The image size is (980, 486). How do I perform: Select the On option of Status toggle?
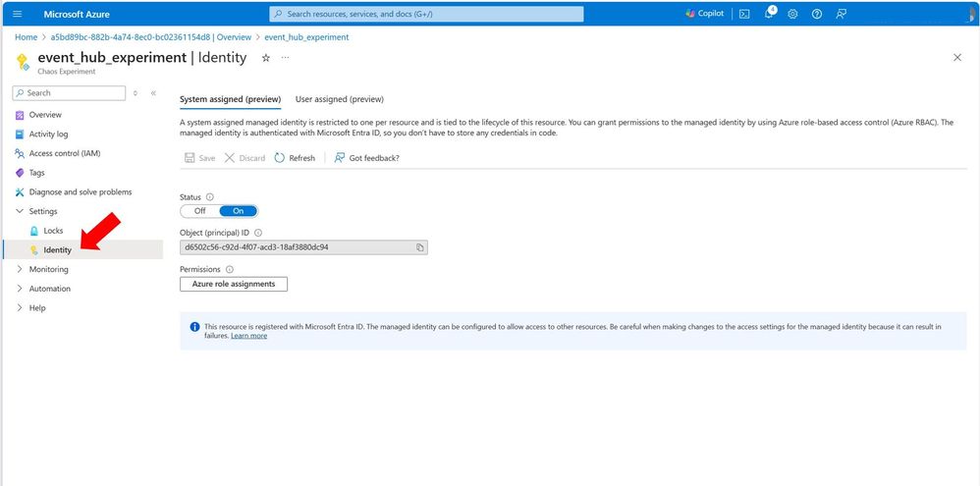pos(238,211)
